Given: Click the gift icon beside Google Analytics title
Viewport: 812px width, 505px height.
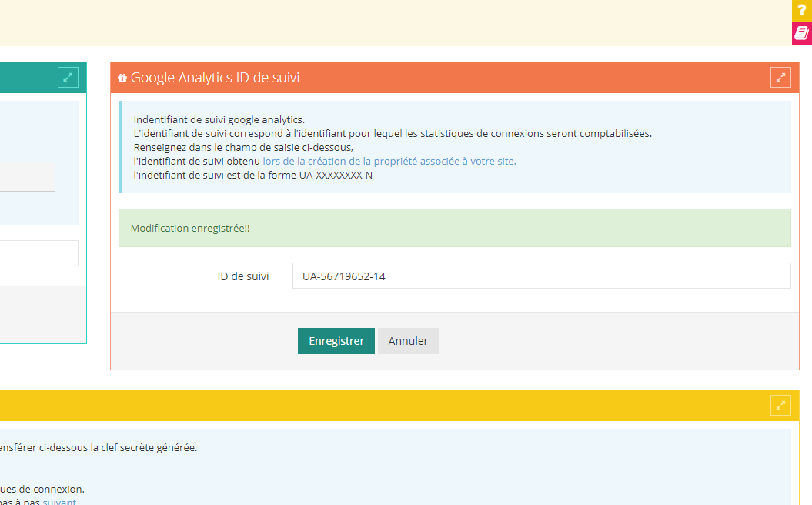Looking at the screenshot, I should tap(122, 78).
